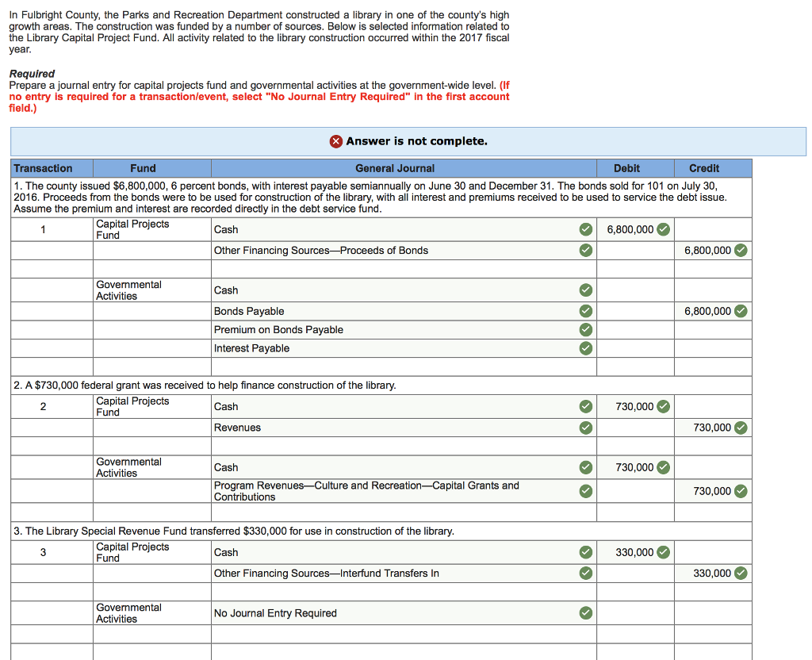Click check icon next to Bonds Payable 6,800,000 credit
Viewport: 812px width, 660px height.
click(x=741, y=311)
